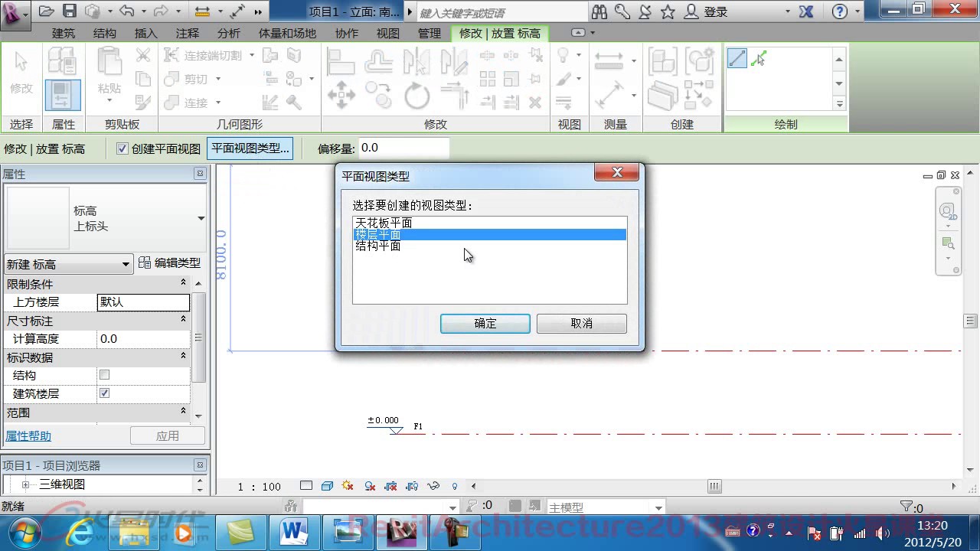Select the Line draw tool

click(x=737, y=59)
